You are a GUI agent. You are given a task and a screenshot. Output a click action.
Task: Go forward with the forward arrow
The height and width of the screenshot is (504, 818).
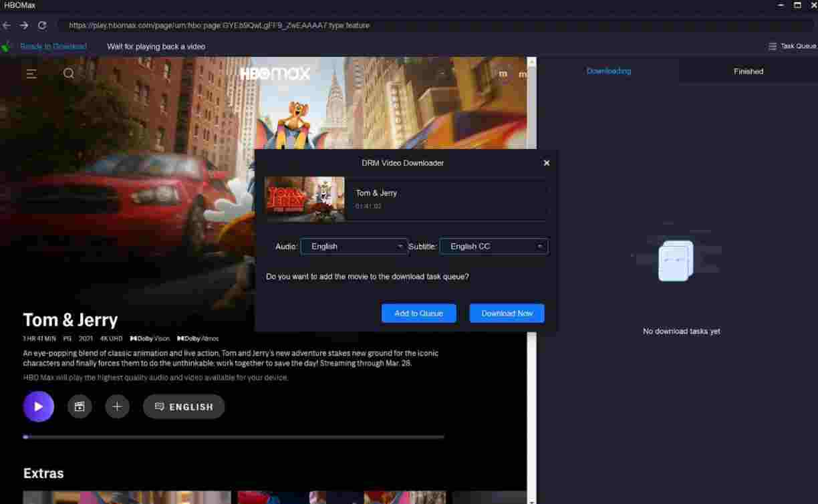click(24, 25)
